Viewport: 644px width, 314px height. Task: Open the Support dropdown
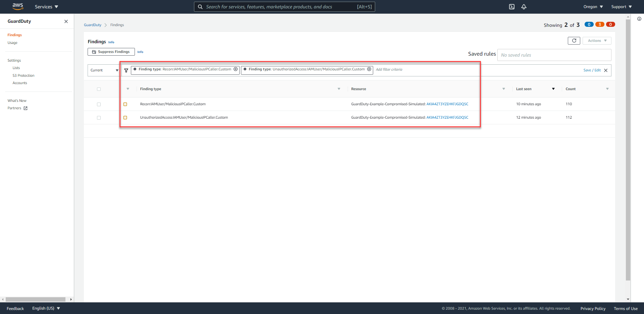pos(622,7)
